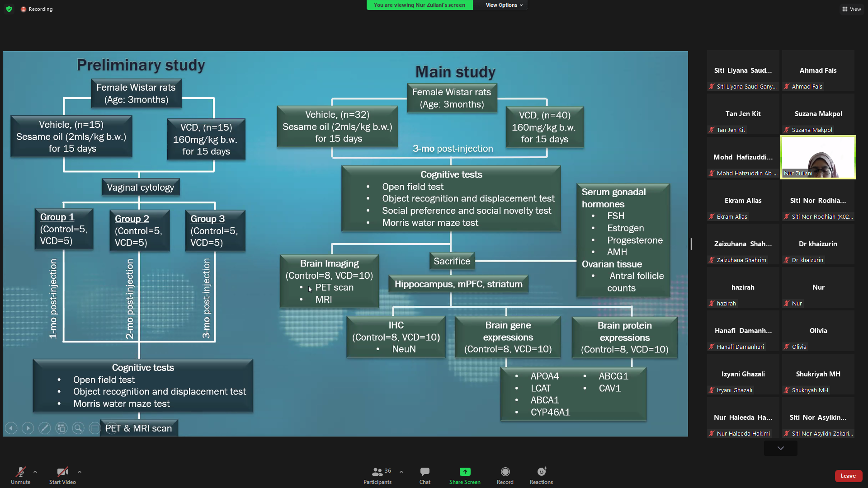Expand the video options caret beside Start Video
868x488 pixels.
coord(80,472)
